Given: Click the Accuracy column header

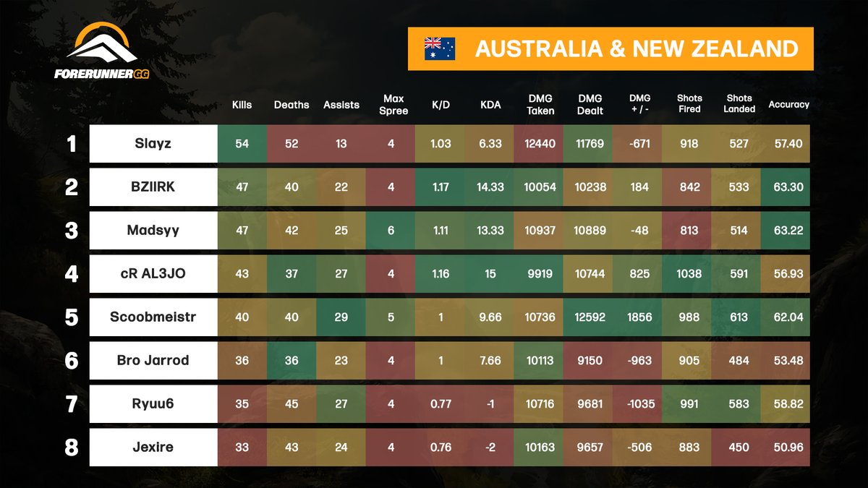Looking at the screenshot, I should point(788,104).
